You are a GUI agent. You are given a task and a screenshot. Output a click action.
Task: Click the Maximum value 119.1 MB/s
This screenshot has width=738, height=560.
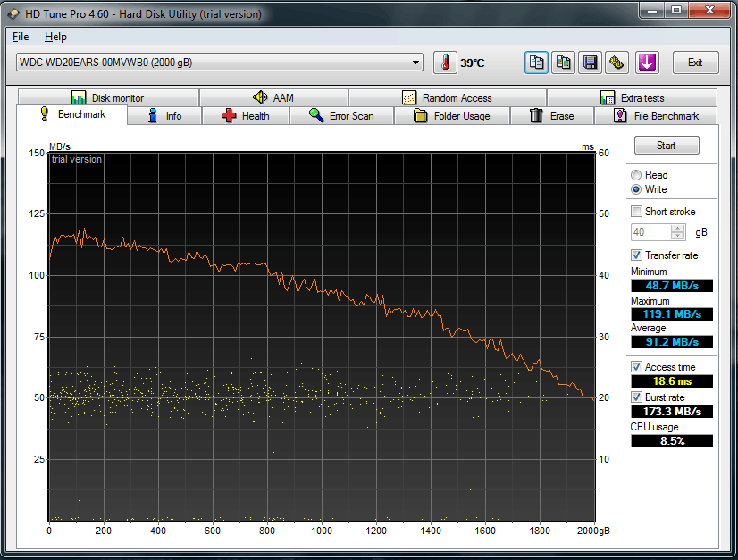tap(672, 313)
